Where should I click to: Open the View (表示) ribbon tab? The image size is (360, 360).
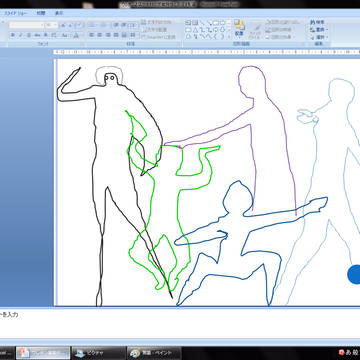pyautogui.click(x=59, y=13)
